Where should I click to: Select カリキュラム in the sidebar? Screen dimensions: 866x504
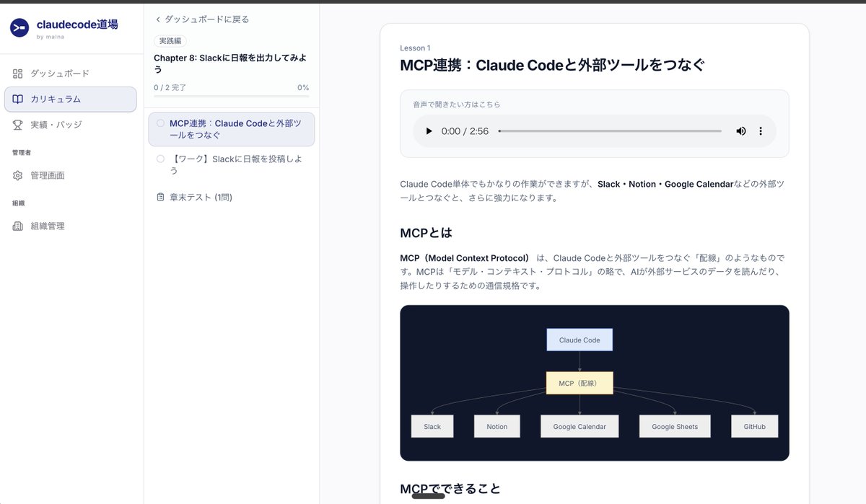click(x=70, y=100)
